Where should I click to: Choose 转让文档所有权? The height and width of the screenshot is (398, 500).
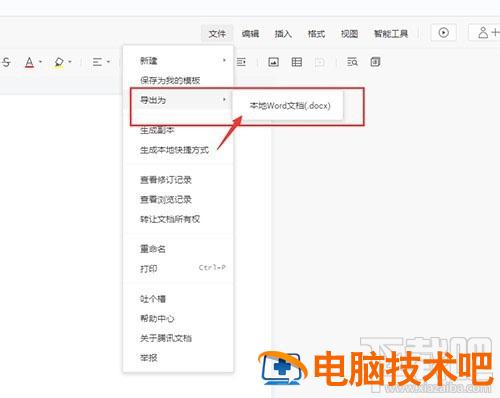(x=178, y=219)
